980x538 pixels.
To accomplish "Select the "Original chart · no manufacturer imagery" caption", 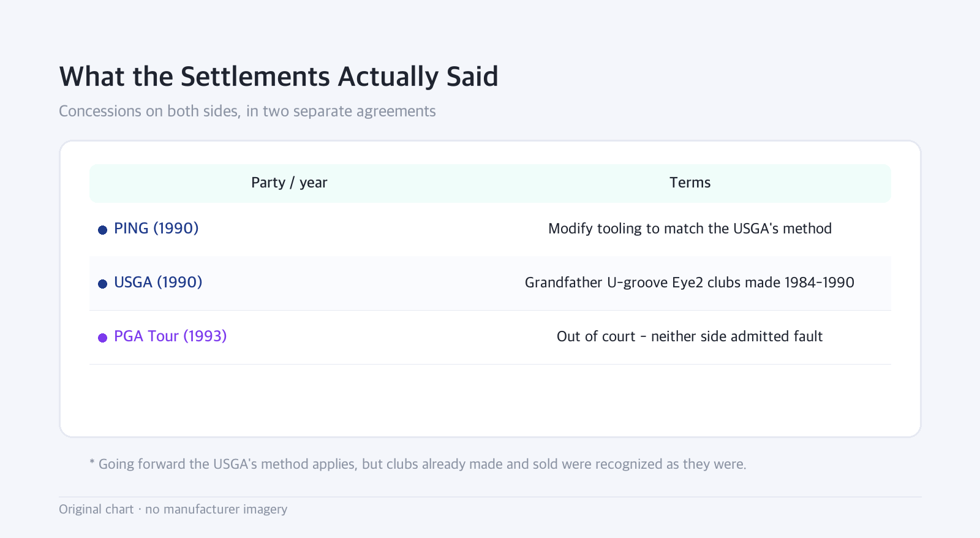I will click(173, 509).
